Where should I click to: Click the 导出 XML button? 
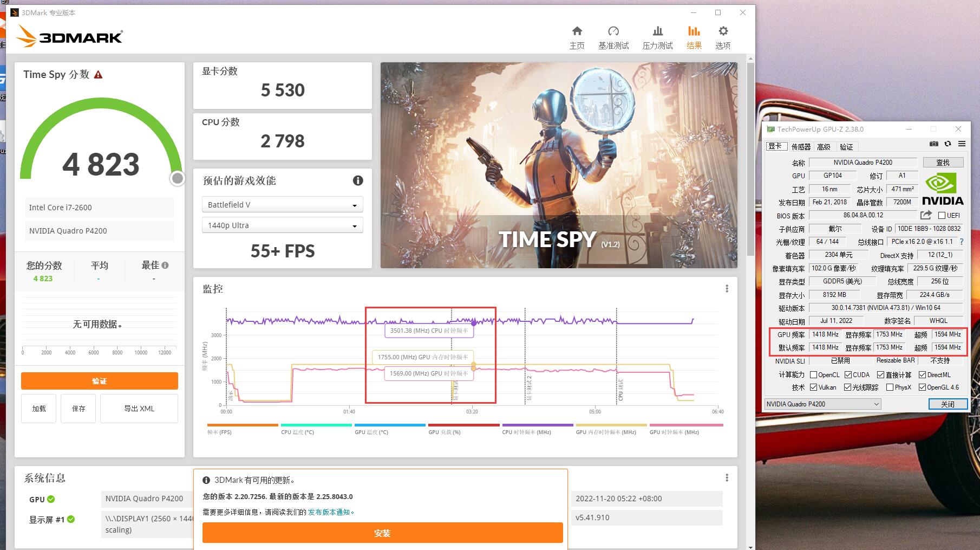coord(139,409)
